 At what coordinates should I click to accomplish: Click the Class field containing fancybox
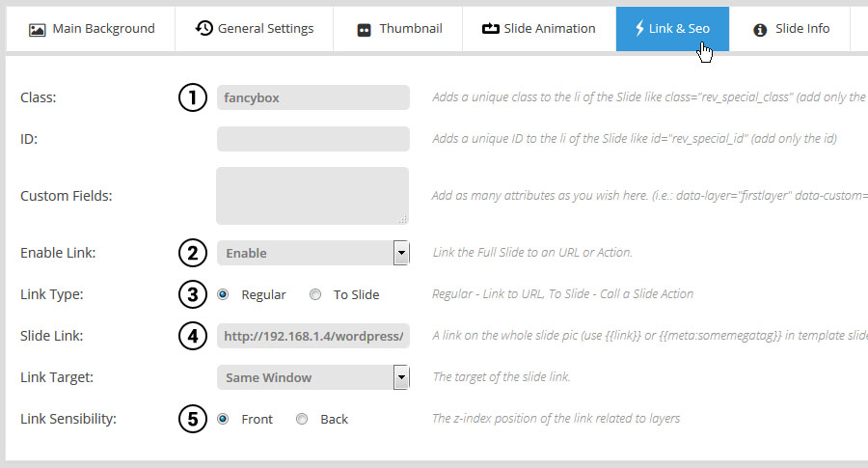(x=313, y=97)
